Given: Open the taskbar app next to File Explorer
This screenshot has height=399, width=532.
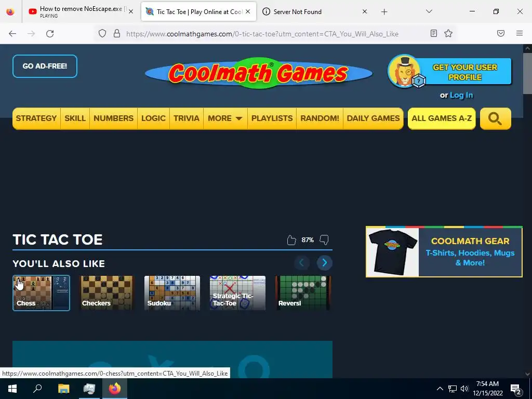Looking at the screenshot, I should pyautogui.click(x=89, y=389).
